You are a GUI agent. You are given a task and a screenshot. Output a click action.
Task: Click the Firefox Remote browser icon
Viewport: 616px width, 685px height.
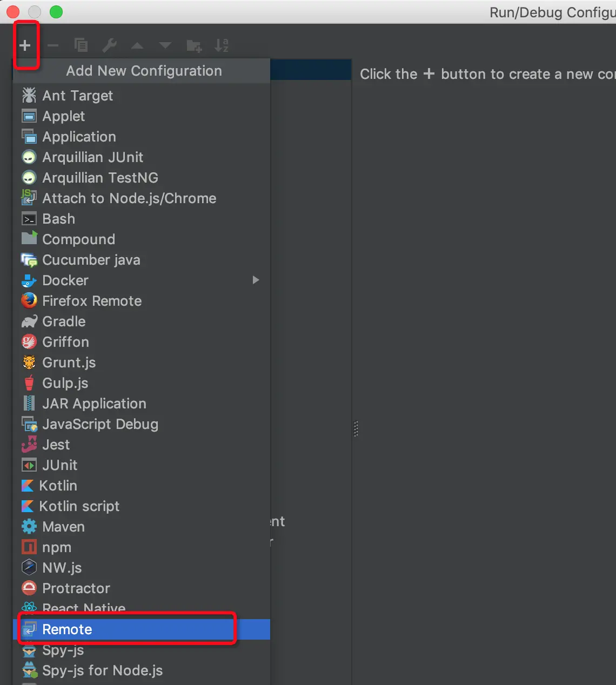(29, 300)
